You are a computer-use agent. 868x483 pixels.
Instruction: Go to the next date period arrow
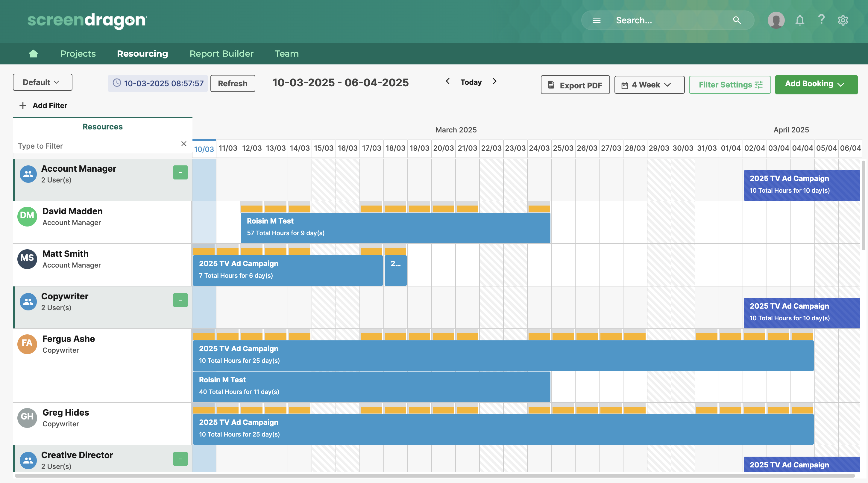point(494,81)
